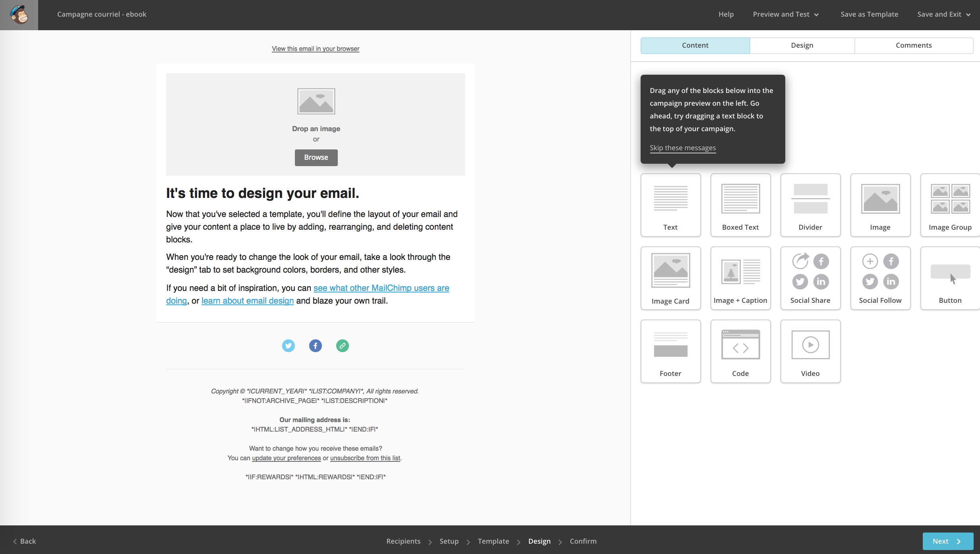The width and height of the screenshot is (980, 554).
Task: Click Save as Template
Action: (869, 14)
